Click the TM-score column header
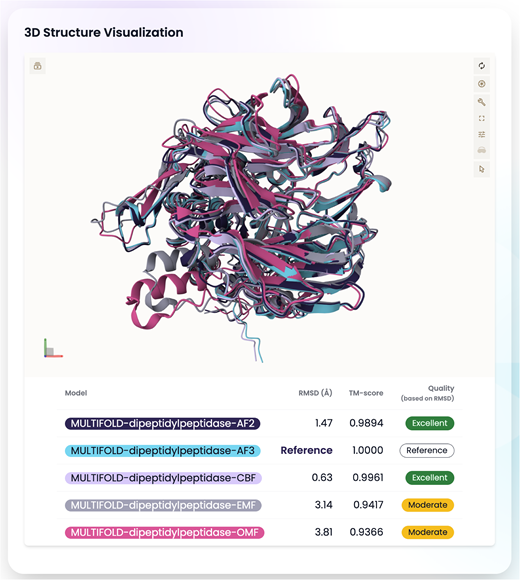Viewport: 520px width, 580px height. (366, 393)
